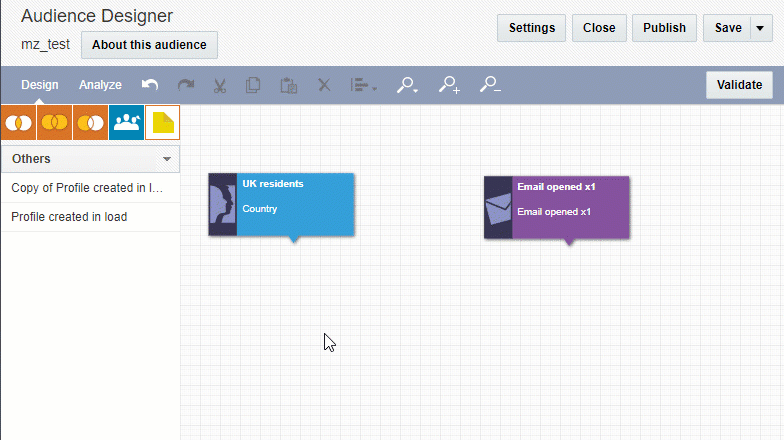This screenshot has width=784, height=440.
Task: Open the Save button dropdown arrow
Action: (x=760, y=28)
